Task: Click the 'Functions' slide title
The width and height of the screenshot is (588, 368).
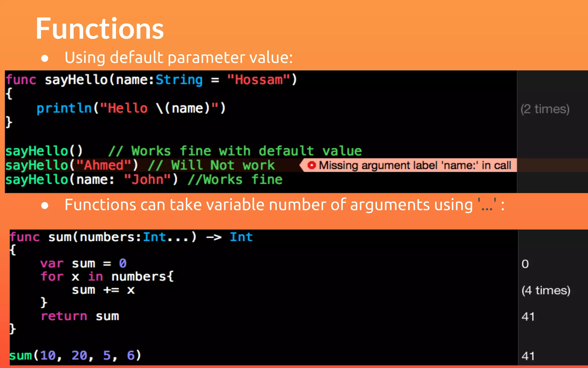Action: (x=100, y=28)
